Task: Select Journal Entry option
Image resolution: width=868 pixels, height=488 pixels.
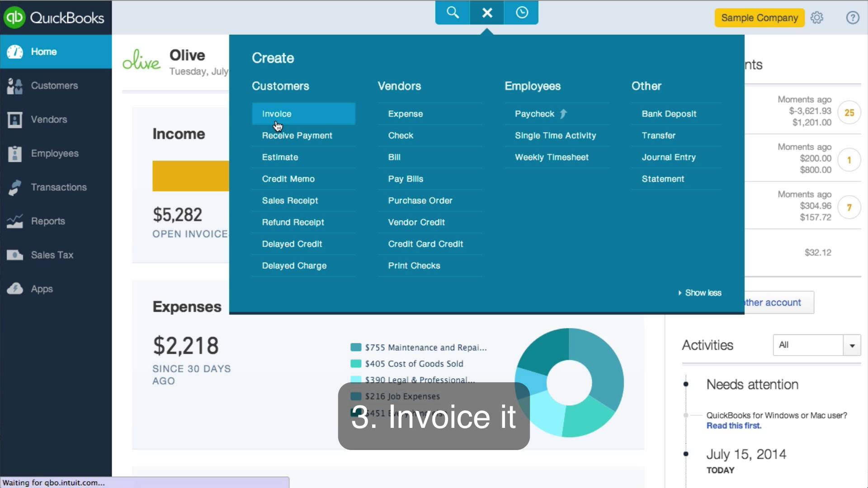Action: coord(676,157)
